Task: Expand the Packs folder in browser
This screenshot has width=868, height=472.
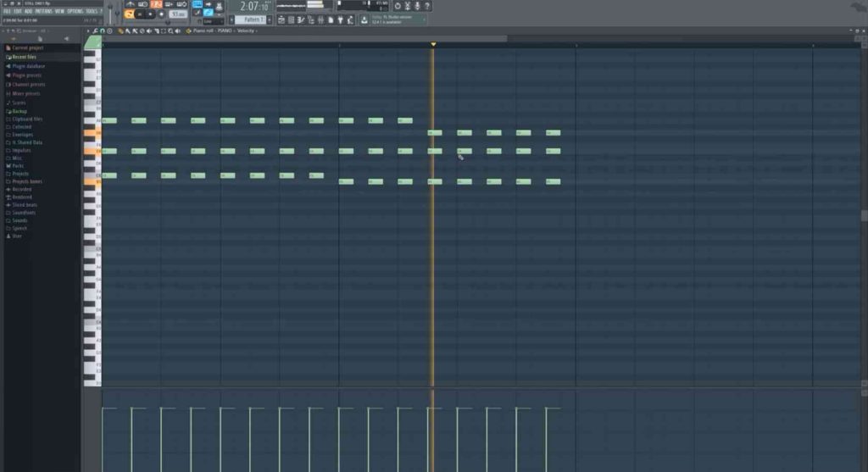Action: 18,165
